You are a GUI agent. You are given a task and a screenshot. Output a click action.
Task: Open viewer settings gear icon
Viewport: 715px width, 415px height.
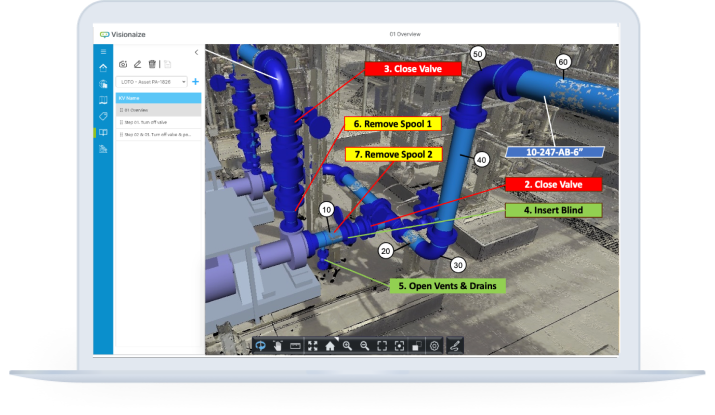435,345
